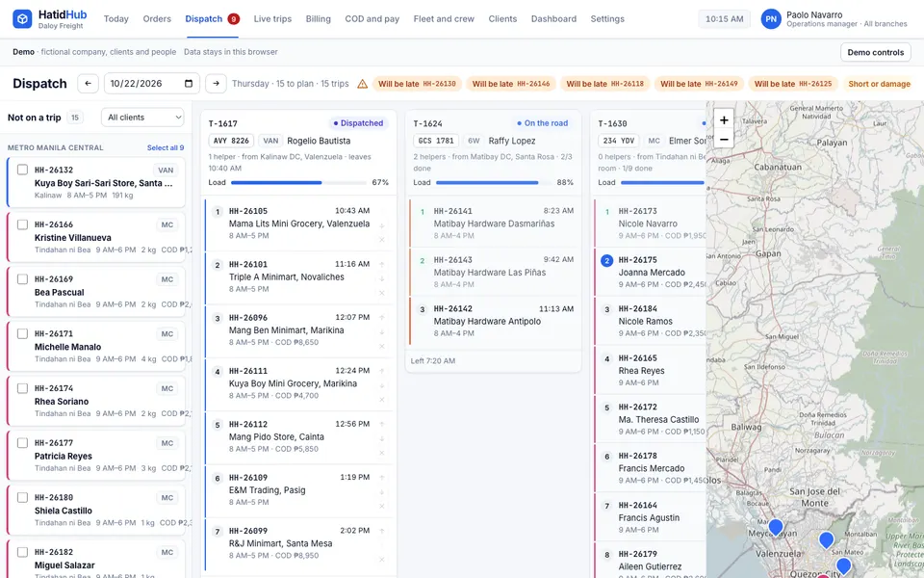The height and width of the screenshot is (578, 924).
Task: Tick the checkbox for order HH-26132
Action: 22,170
